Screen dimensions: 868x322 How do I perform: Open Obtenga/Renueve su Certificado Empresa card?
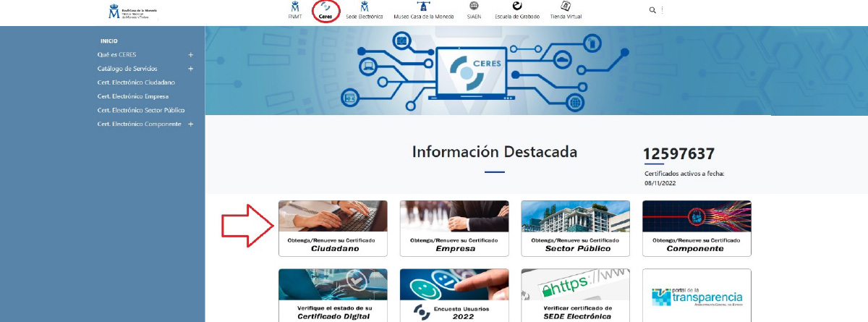[x=454, y=228]
